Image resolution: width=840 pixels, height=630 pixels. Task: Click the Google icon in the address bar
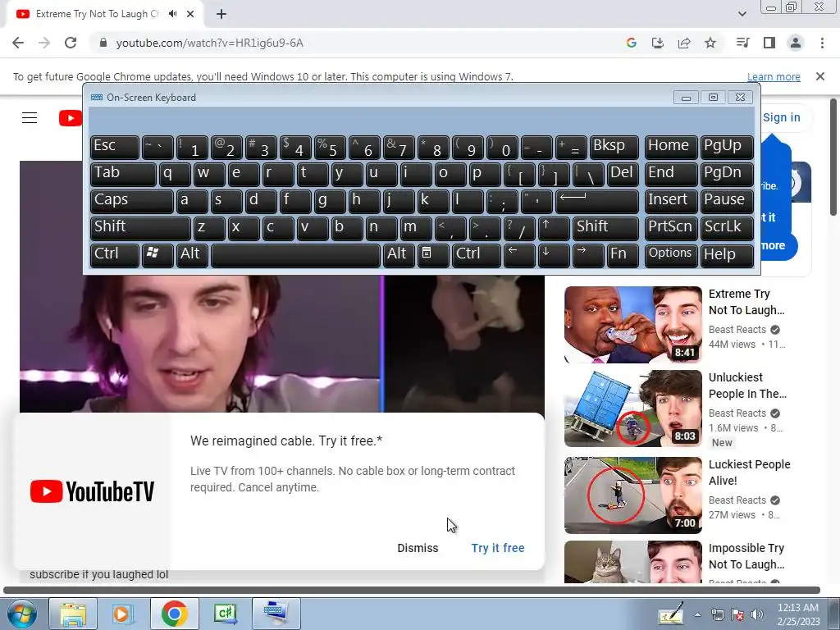pos(632,43)
